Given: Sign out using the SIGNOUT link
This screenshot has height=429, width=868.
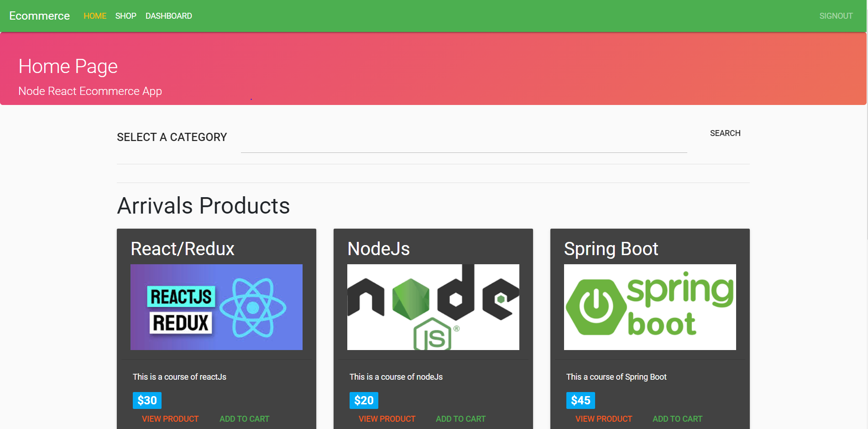Looking at the screenshot, I should [836, 16].
